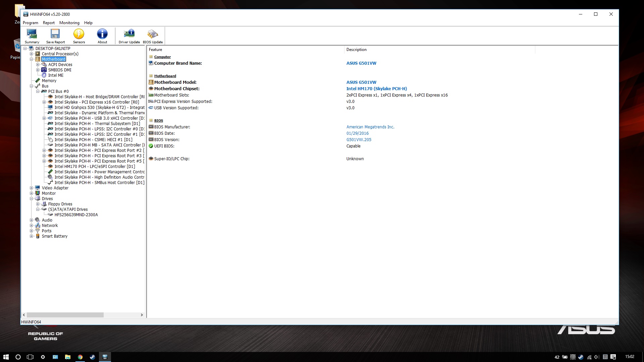Click the tree panel's horizontal scrollbar right arrow
This screenshot has width=644, height=362.
tap(142, 315)
